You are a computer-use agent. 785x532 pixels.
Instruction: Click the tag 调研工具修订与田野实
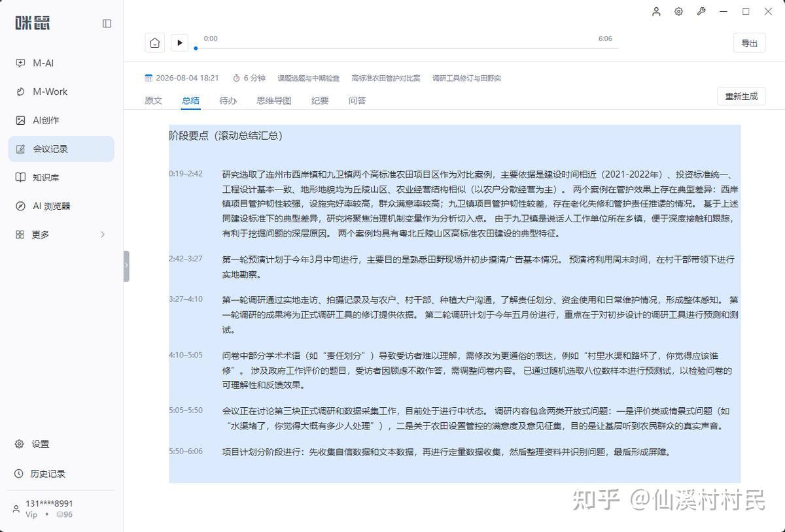click(x=466, y=78)
